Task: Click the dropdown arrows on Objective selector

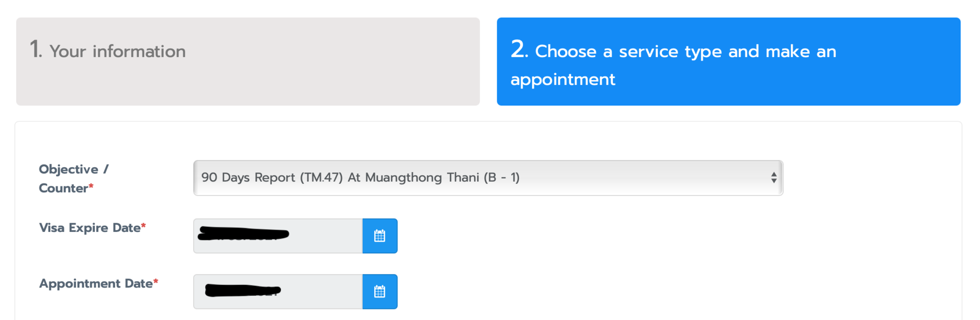Action: 773,178
